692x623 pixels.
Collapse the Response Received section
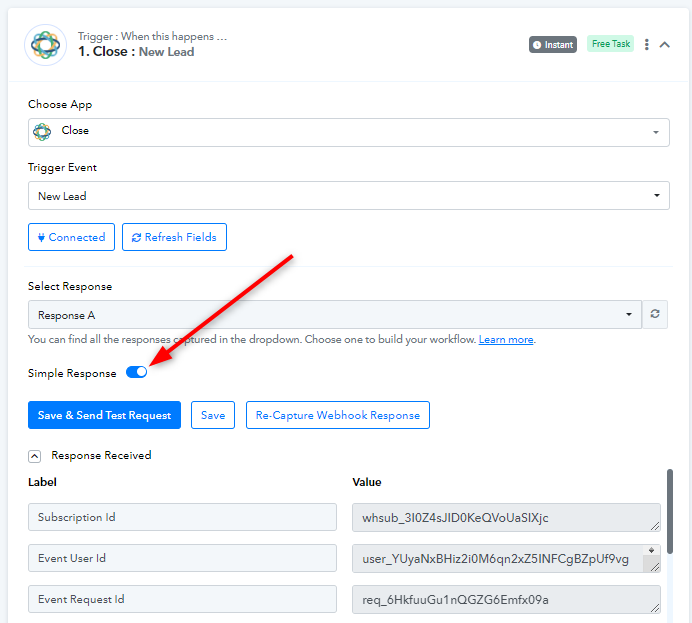34,456
